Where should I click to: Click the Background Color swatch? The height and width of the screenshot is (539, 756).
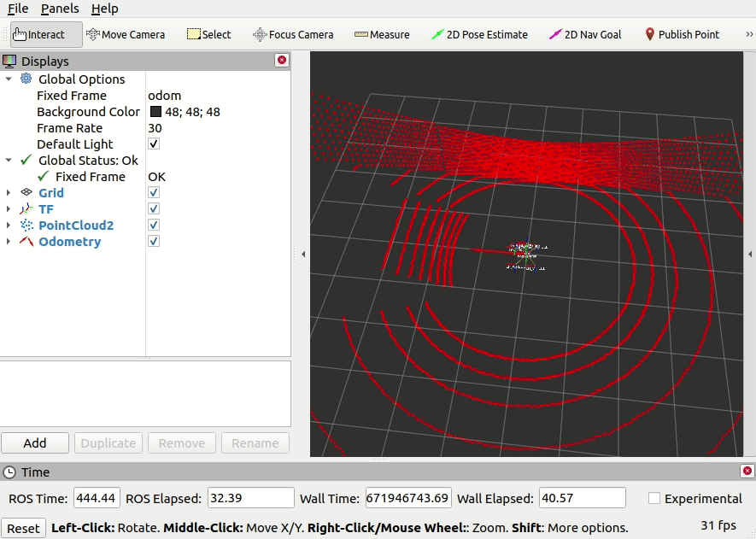click(x=155, y=111)
